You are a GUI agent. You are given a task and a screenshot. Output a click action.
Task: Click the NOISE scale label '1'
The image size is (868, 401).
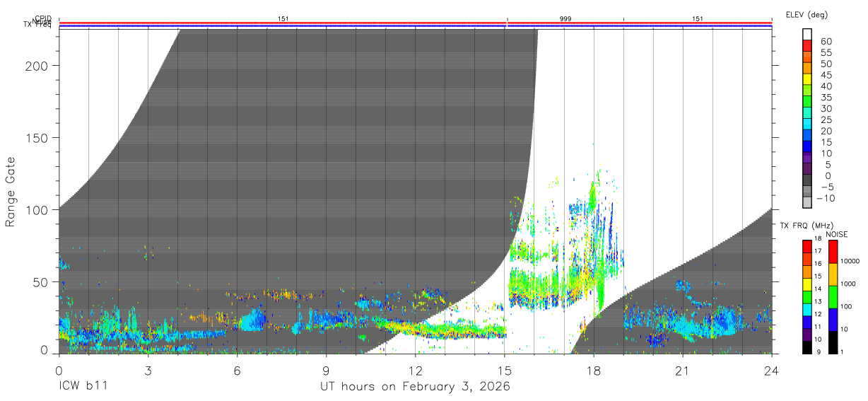click(x=843, y=351)
